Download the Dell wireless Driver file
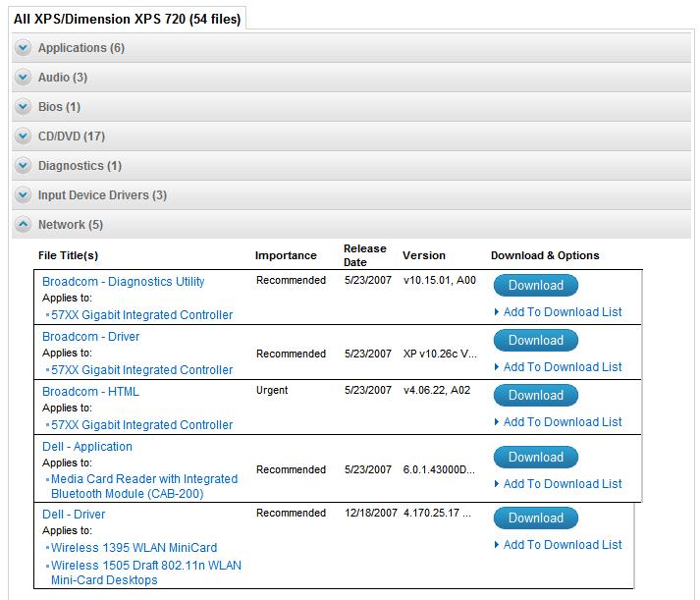The image size is (700, 600). (536, 518)
